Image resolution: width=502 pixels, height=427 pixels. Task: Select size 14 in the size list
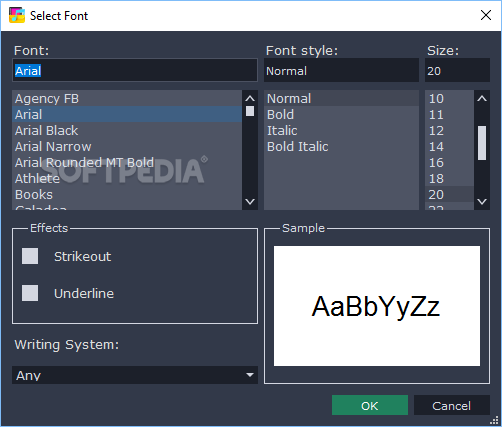point(449,146)
